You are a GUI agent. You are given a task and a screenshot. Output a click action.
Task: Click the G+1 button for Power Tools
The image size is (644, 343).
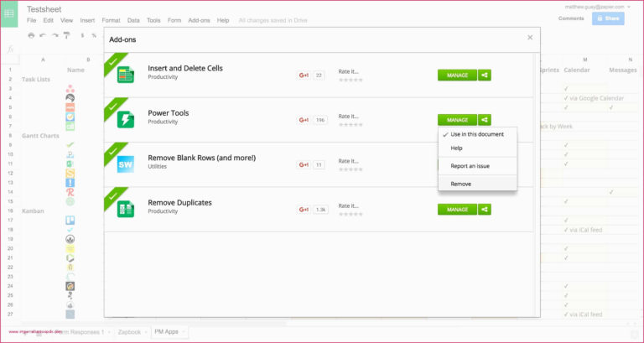click(x=304, y=120)
